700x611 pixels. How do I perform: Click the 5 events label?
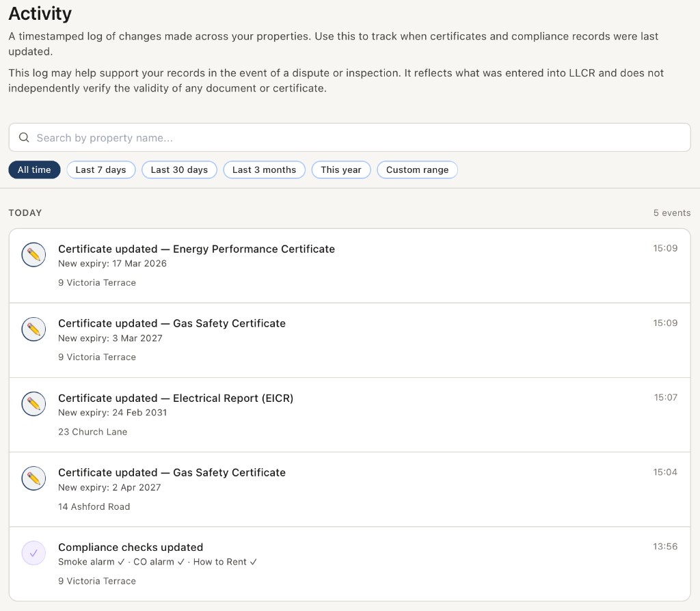point(671,213)
